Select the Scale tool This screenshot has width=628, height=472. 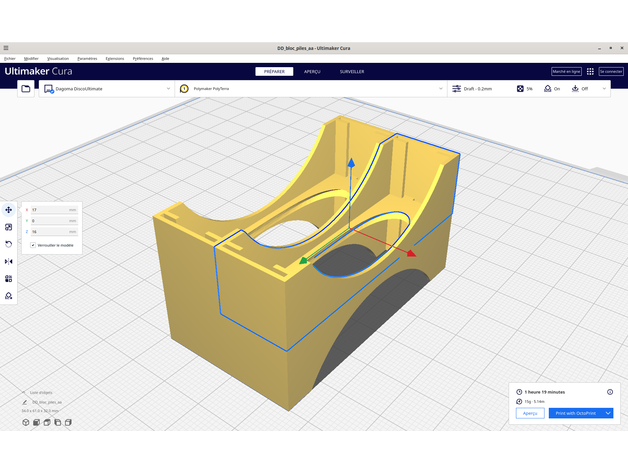9,227
